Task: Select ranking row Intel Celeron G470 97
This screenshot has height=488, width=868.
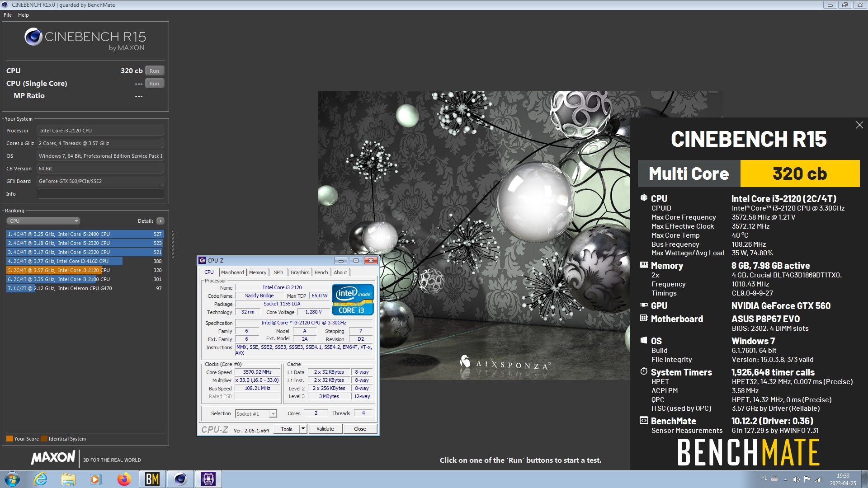Action: coord(85,288)
